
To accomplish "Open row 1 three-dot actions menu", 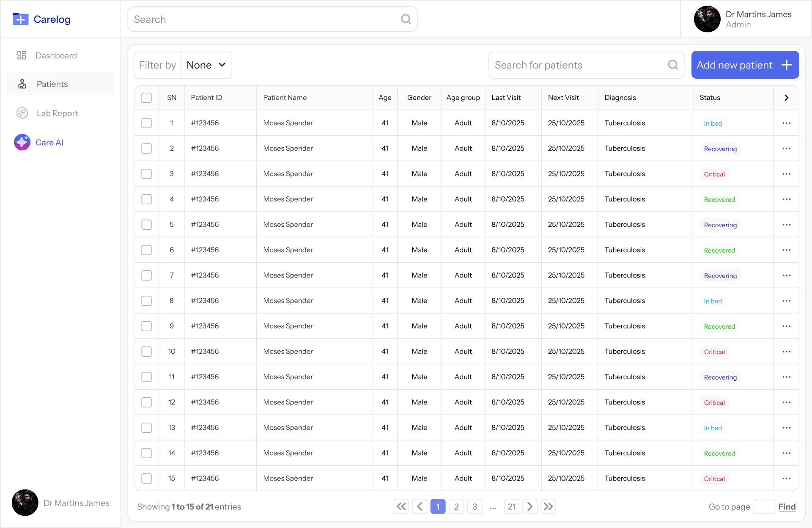I will [x=786, y=123].
